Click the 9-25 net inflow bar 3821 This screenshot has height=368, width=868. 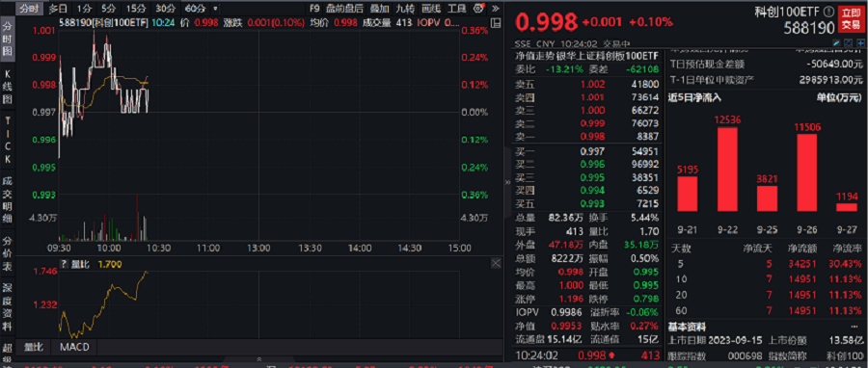[768, 198]
